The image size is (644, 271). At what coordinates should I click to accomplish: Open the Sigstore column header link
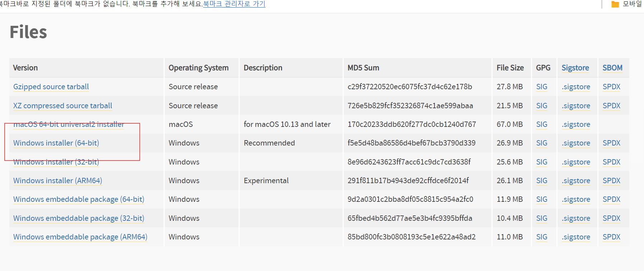[x=575, y=68]
